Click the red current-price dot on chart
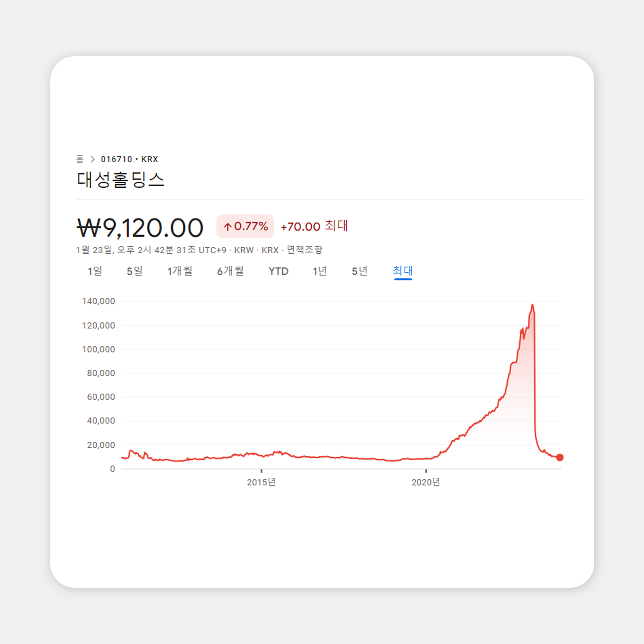Screen dimensions: 644x644 point(560,458)
